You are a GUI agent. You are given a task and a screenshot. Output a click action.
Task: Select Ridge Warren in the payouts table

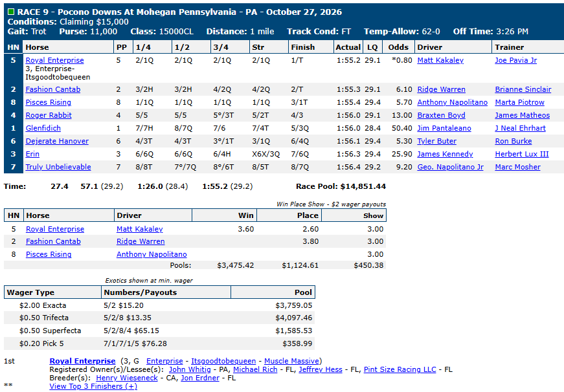(141, 241)
